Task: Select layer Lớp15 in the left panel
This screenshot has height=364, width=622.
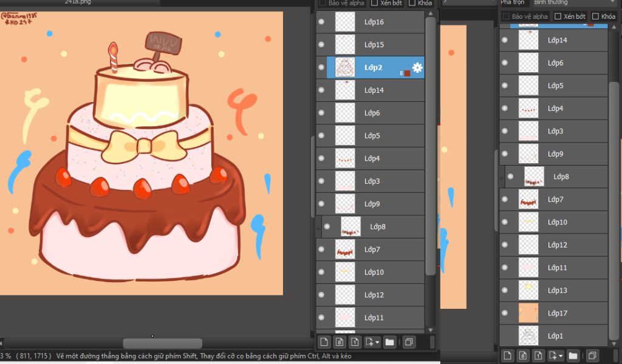Action: click(370, 44)
